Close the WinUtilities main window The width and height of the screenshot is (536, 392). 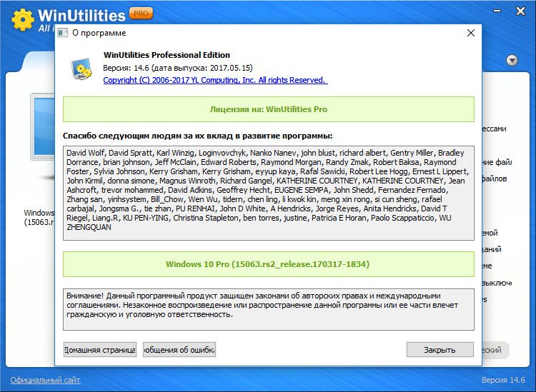click(x=520, y=11)
